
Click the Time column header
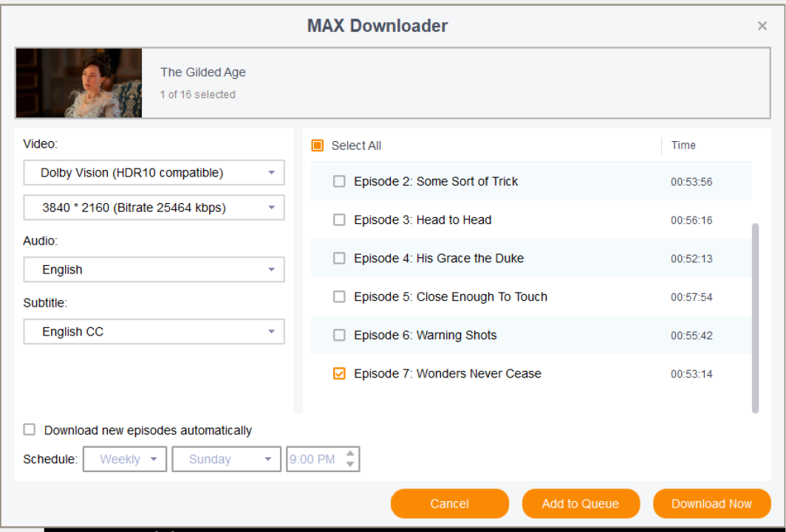point(683,146)
